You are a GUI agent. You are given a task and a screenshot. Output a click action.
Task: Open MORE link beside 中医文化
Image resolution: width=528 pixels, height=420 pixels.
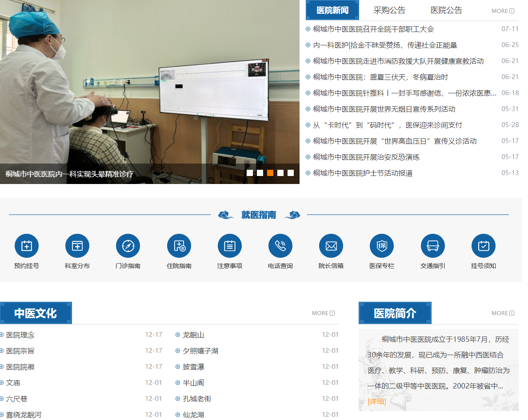pyautogui.click(x=323, y=313)
